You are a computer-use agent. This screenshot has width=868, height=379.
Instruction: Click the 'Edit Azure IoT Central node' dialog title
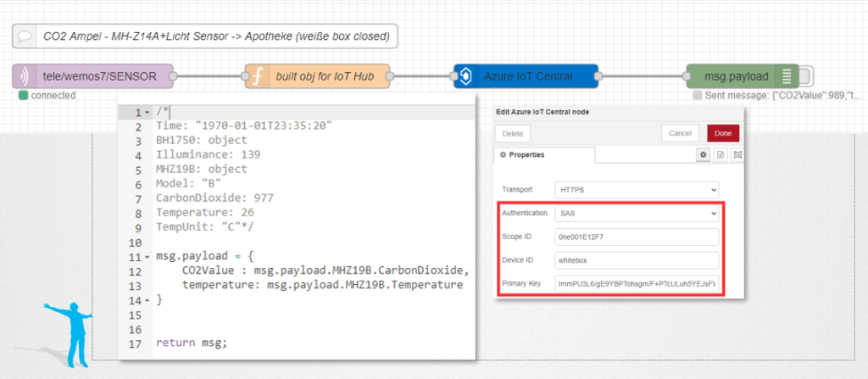[542, 112]
